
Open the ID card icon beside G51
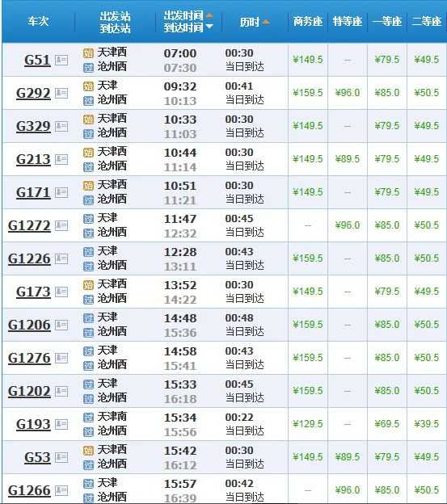pyautogui.click(x=61, y=60)
